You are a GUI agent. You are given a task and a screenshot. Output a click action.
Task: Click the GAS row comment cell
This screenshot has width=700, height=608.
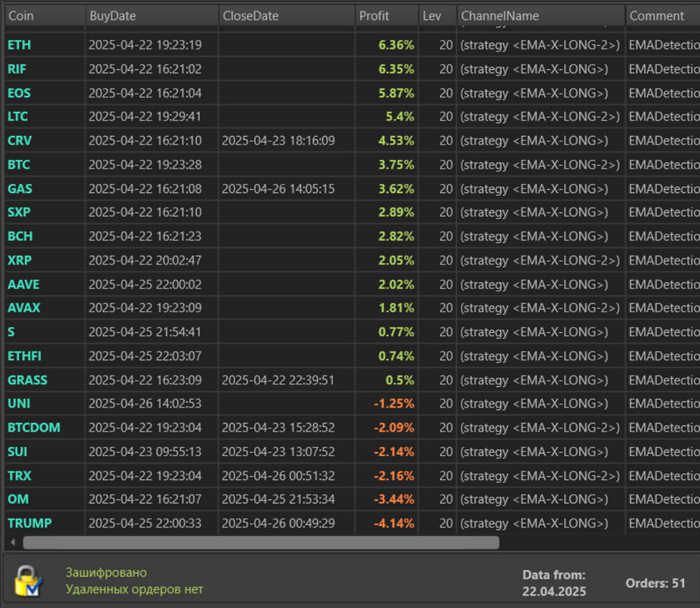coord(663,188)
